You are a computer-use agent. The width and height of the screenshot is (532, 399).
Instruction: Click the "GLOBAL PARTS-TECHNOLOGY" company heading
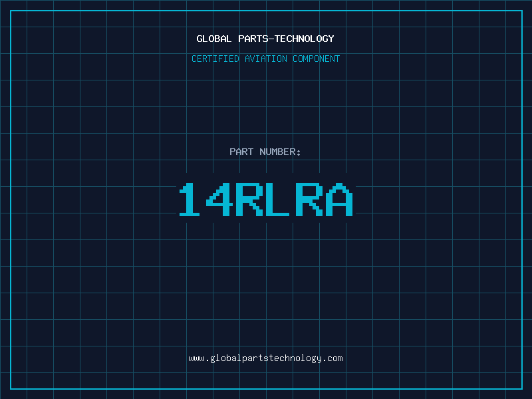pyautogui.click(x=265, y=39)
